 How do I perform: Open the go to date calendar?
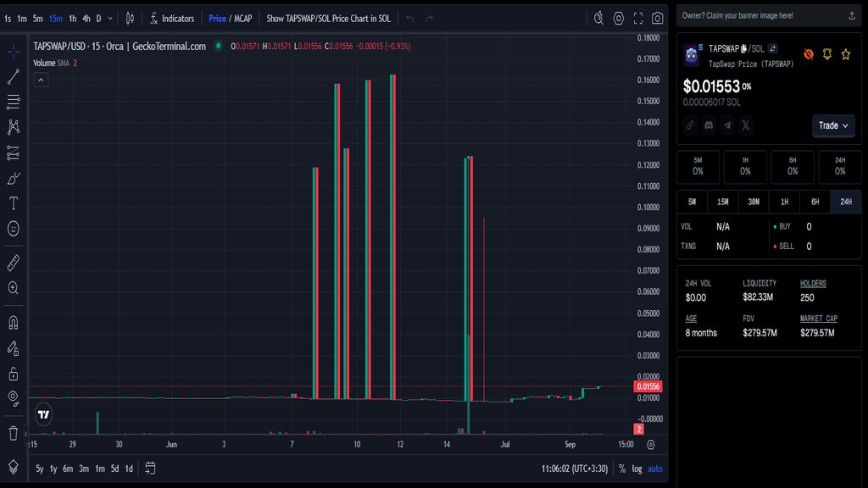(150, 468)
